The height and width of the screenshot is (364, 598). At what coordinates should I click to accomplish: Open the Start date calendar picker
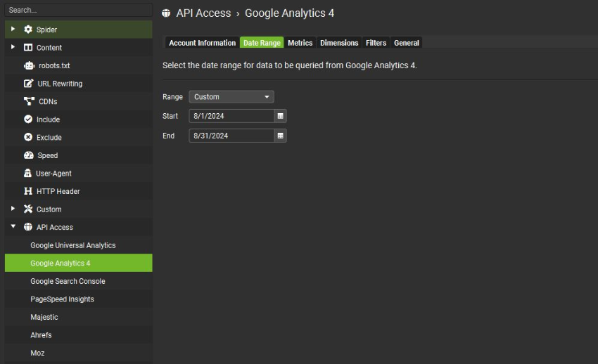click(280, 116)
